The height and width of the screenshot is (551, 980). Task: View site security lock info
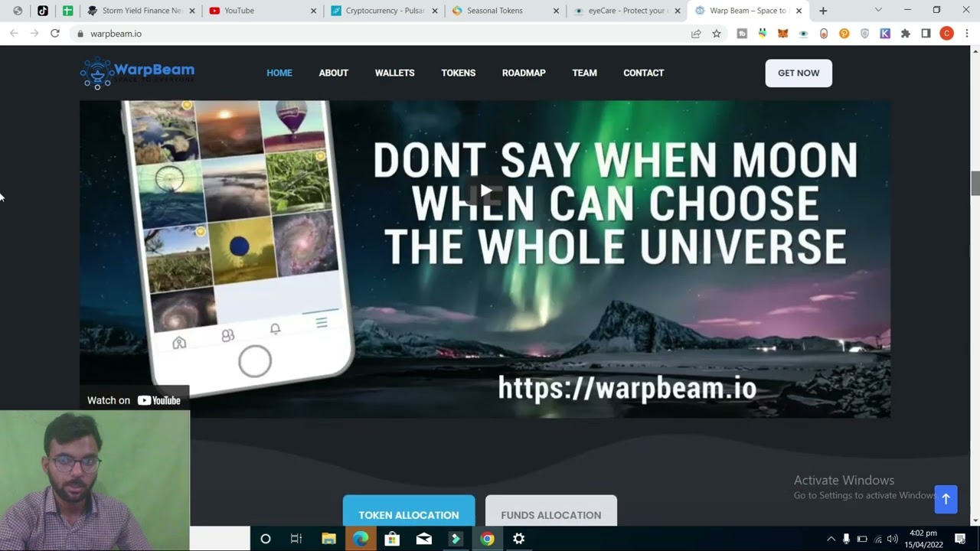80,34
